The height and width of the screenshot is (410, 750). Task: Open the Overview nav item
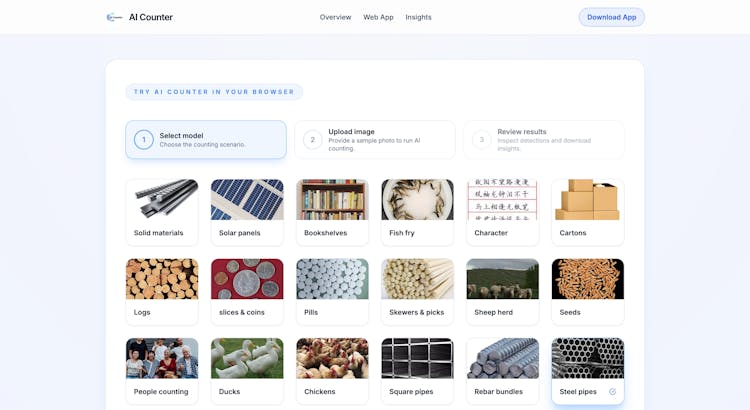coord(335,17)
